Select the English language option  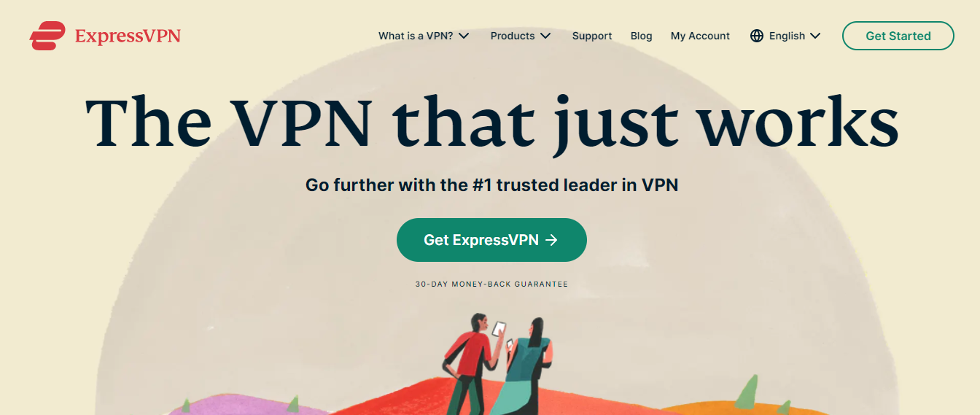click(x=787, y=36)
